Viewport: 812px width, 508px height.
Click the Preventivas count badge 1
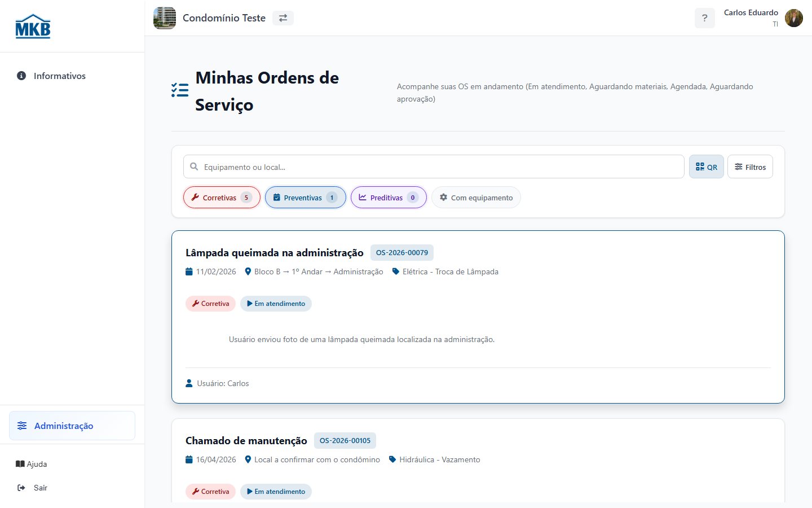(332, 198)
